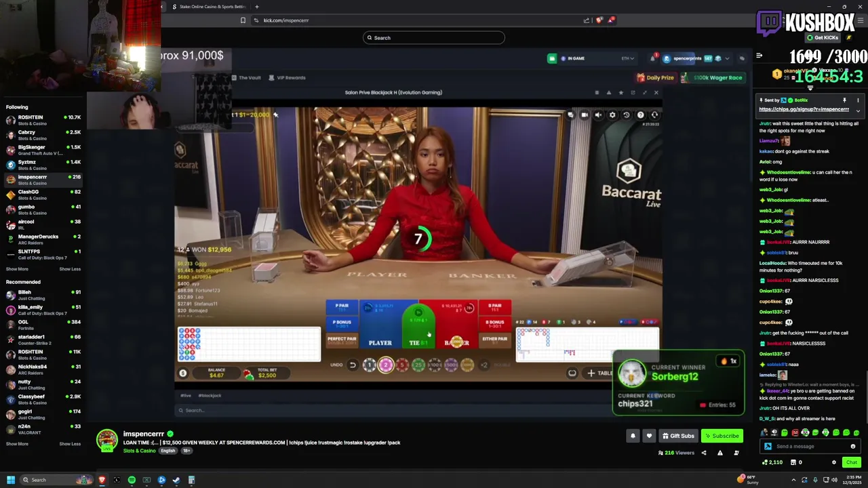Open the ETH currency dropdown
Screen dimensions: 868x488
pyautogui.click(x=628, y=58)
